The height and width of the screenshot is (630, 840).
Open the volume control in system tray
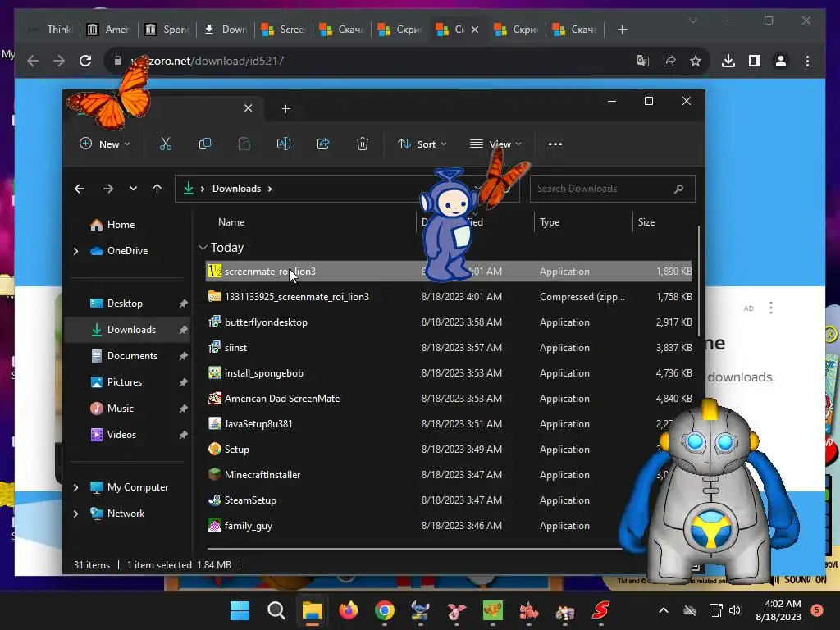735,610
